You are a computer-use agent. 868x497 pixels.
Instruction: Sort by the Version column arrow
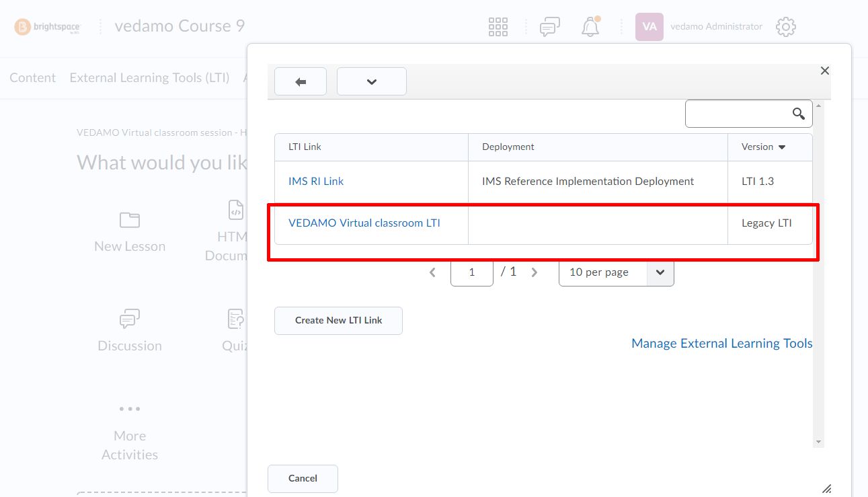click(x=782, y=147)
